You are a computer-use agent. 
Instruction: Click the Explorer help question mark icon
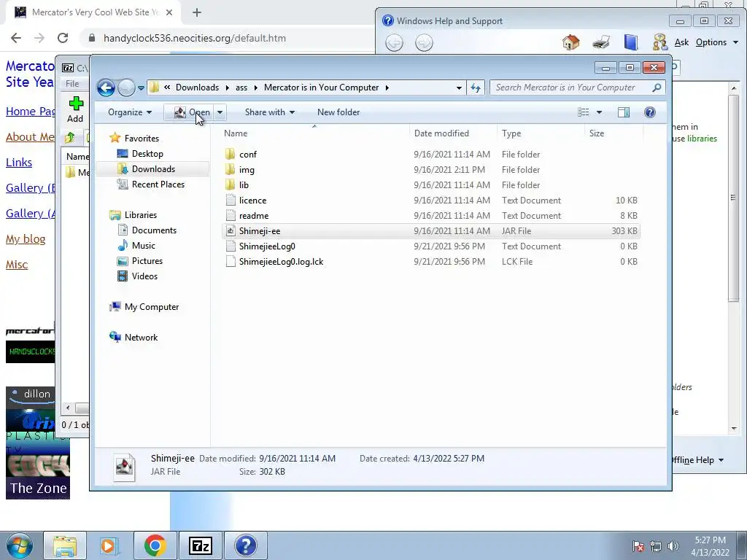click(x=649, y=112)
